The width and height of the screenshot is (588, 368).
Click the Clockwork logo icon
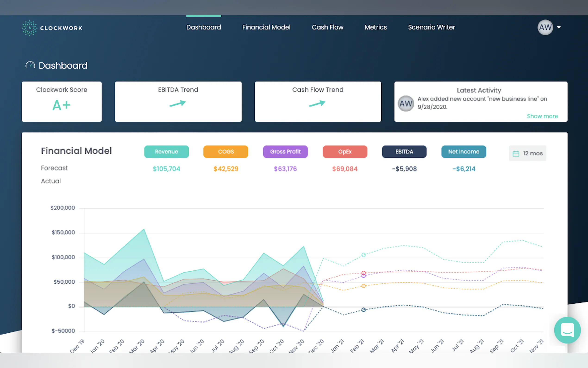pos(29,28)
